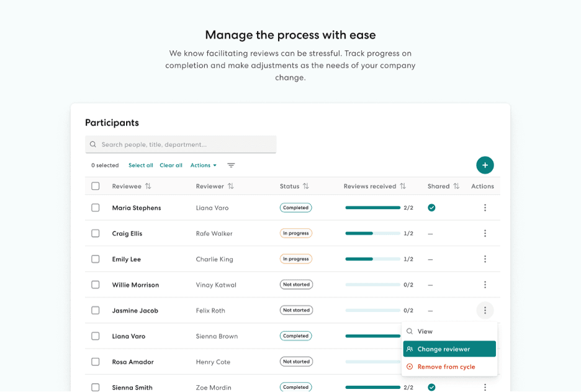Open three-dot menu for Craig Ellis
This screenshot has height=392, width=581.
[x=485, y=234]
